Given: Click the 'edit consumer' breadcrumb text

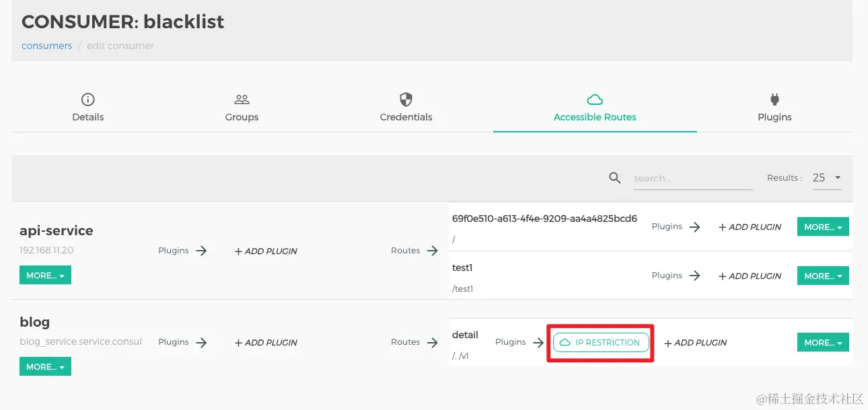Looking at the screenshot, I should [120, 46].
